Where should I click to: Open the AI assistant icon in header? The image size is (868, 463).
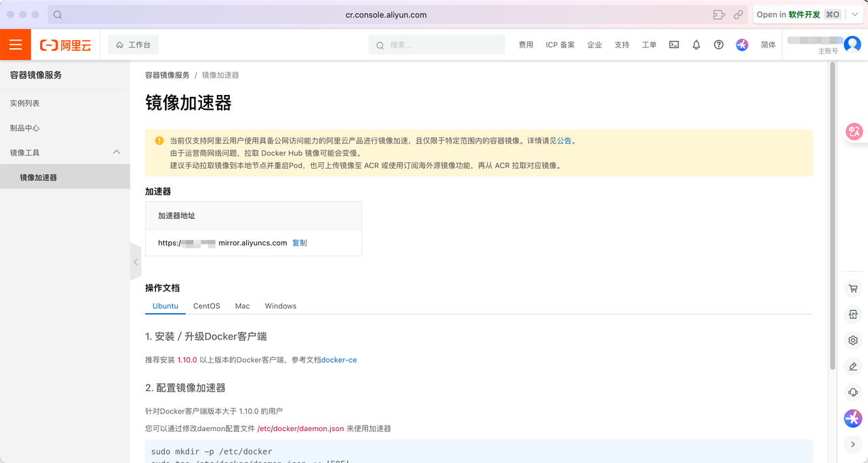742,45
